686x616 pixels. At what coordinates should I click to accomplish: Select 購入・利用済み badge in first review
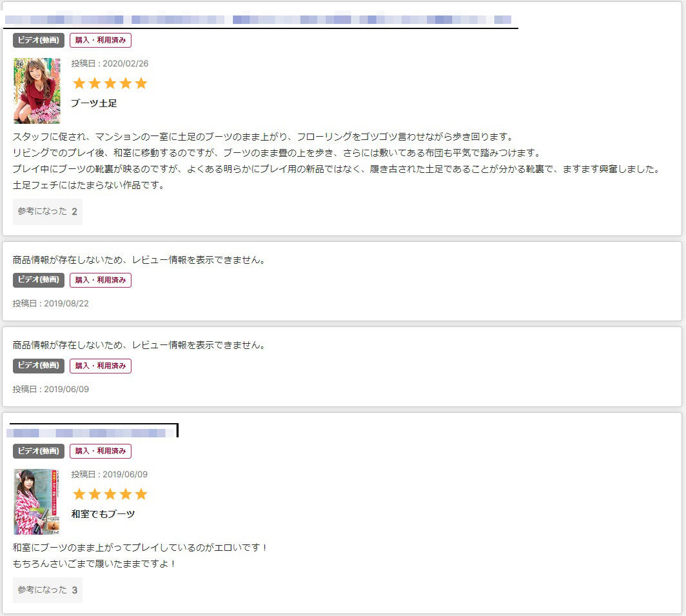pos(101,40)
